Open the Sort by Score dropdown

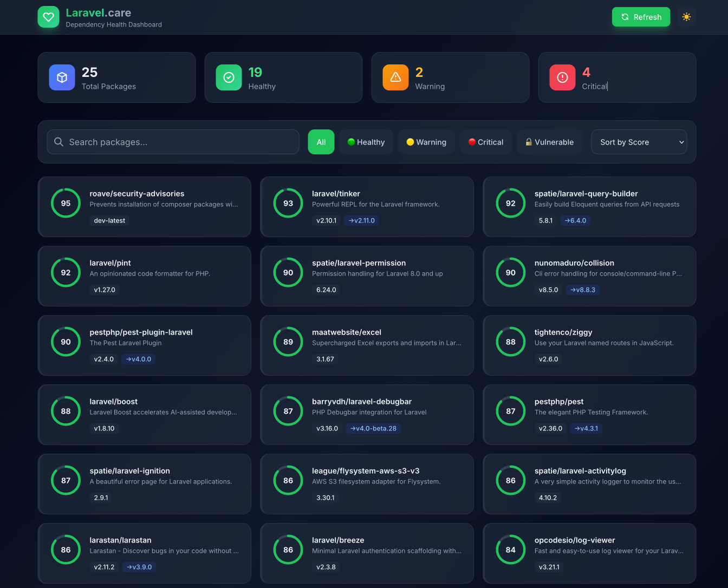pos(639,142)
